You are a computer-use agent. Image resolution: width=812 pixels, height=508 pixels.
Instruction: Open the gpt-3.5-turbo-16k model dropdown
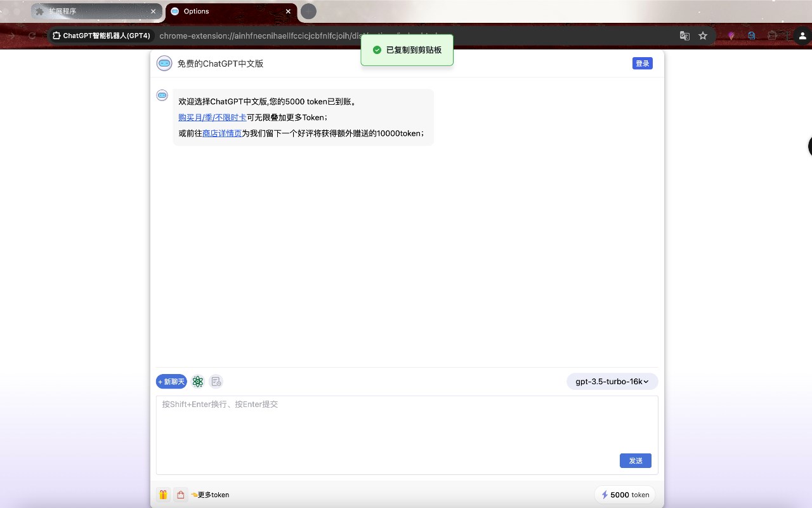pyautogui.click(x=612, y=382)
